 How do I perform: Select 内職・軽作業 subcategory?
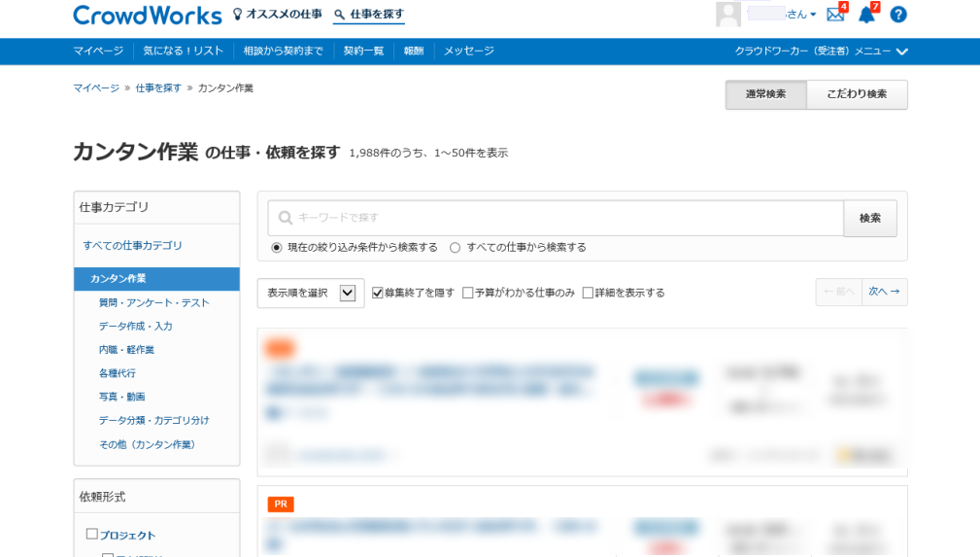point(126,350)
